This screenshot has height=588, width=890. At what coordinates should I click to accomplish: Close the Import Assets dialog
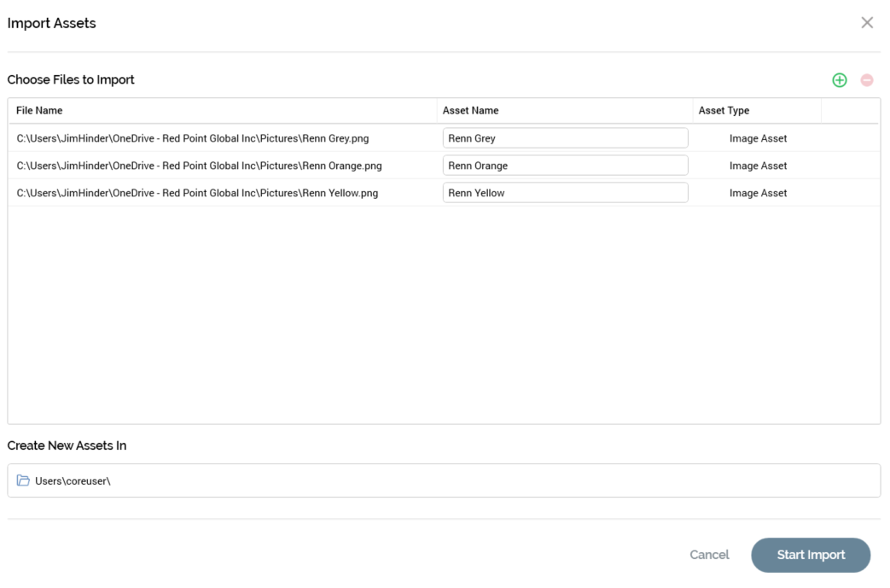tap(867, 23)
